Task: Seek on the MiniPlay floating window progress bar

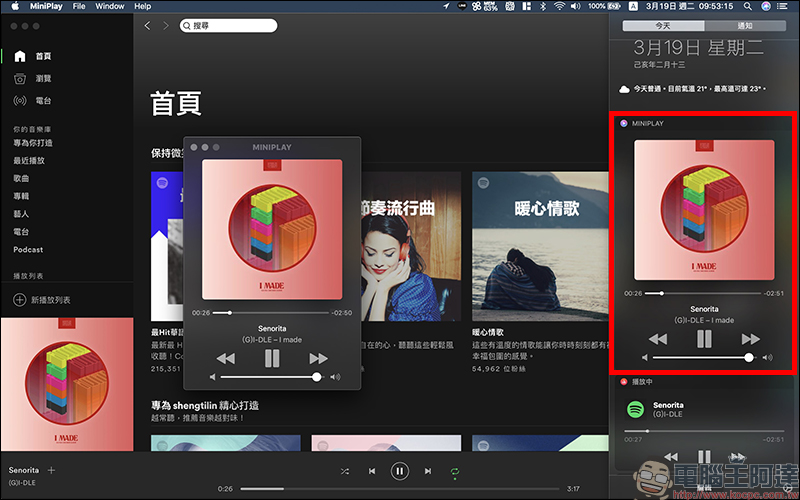Action: tap(271, 313)
